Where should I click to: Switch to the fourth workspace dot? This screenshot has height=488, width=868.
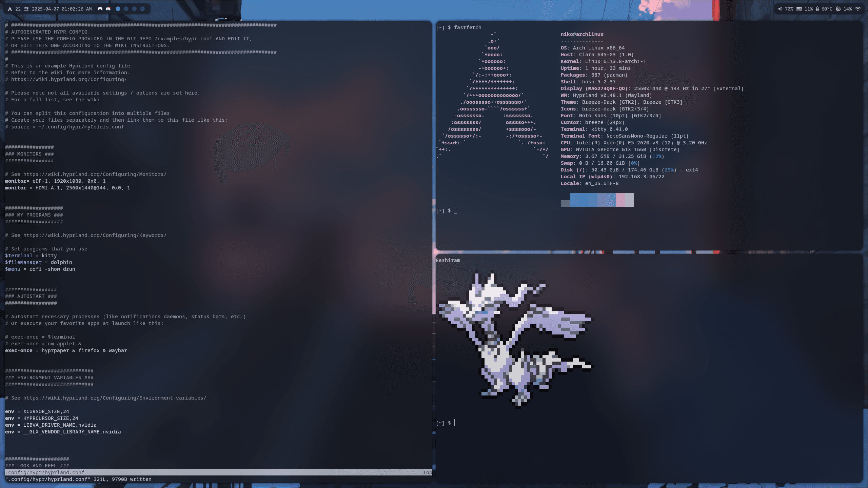click(142, 9)
